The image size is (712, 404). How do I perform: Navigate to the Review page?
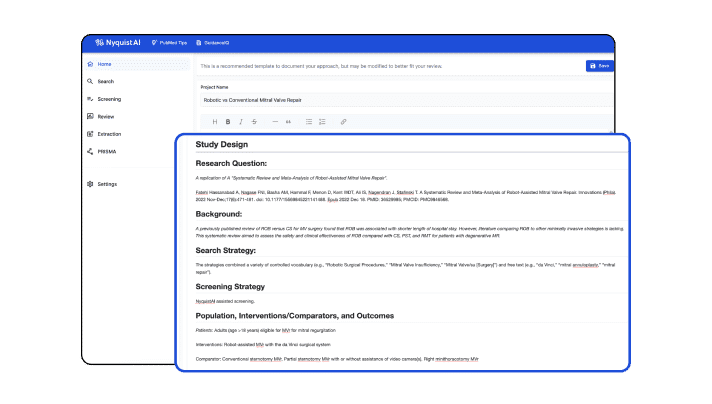click(x=106, y=116)
